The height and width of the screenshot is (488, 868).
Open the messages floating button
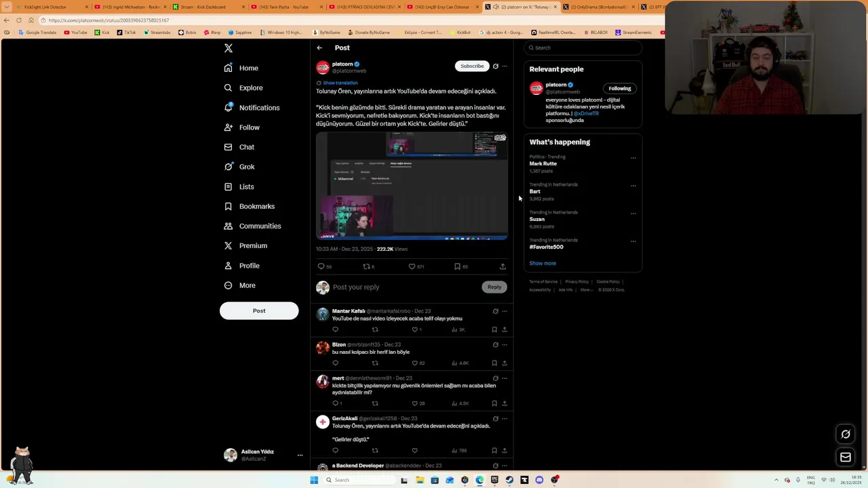coord(846,457)
